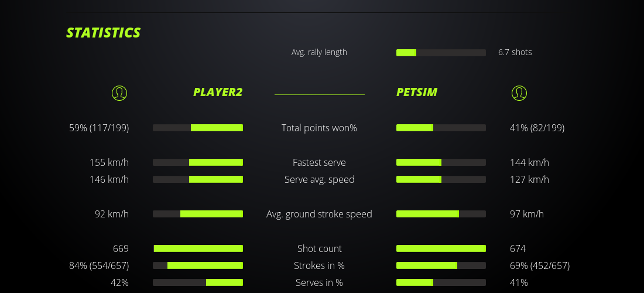Click PLAYER2's Avg. ground stroke speed bar
Image resolution: width=644 pixels, height=293 pixels.
[x=198, y=214]
